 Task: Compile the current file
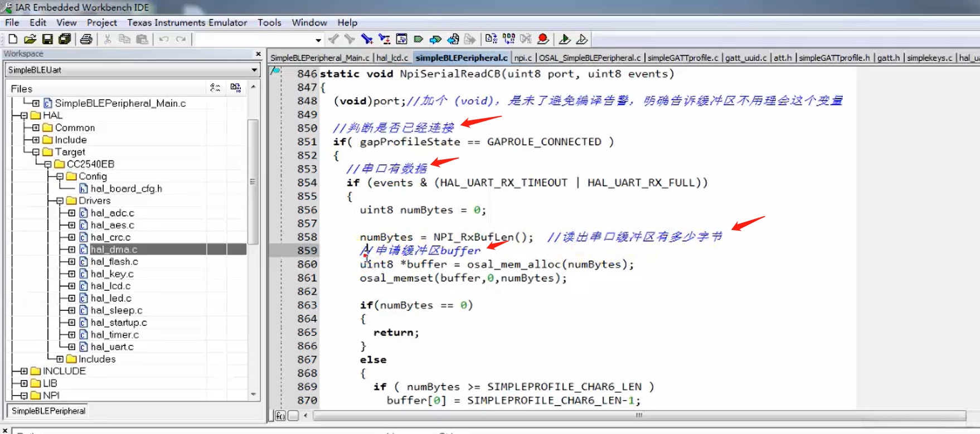pos(491,39)
